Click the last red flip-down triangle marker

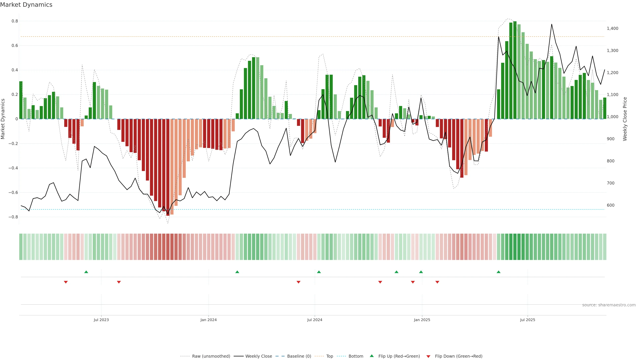[x=437, y=282]
